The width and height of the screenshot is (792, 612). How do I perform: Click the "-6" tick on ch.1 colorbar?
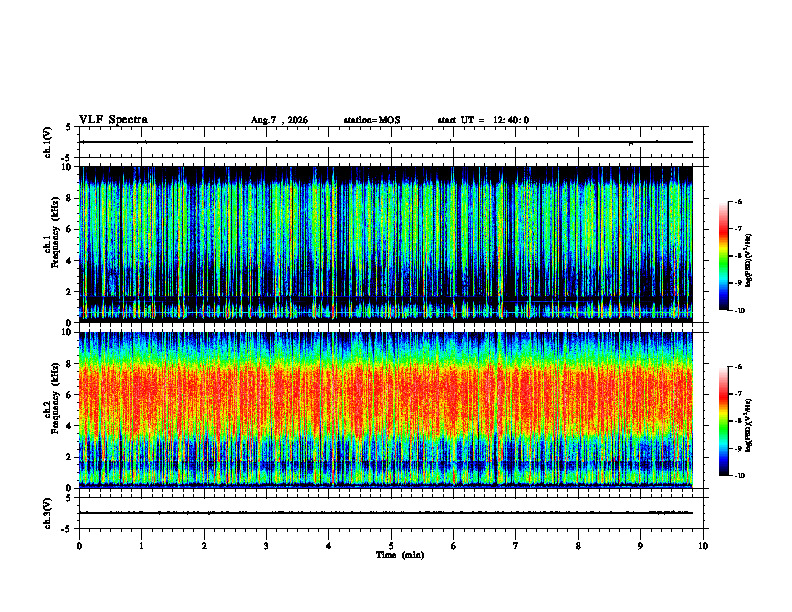click(738, 201)
